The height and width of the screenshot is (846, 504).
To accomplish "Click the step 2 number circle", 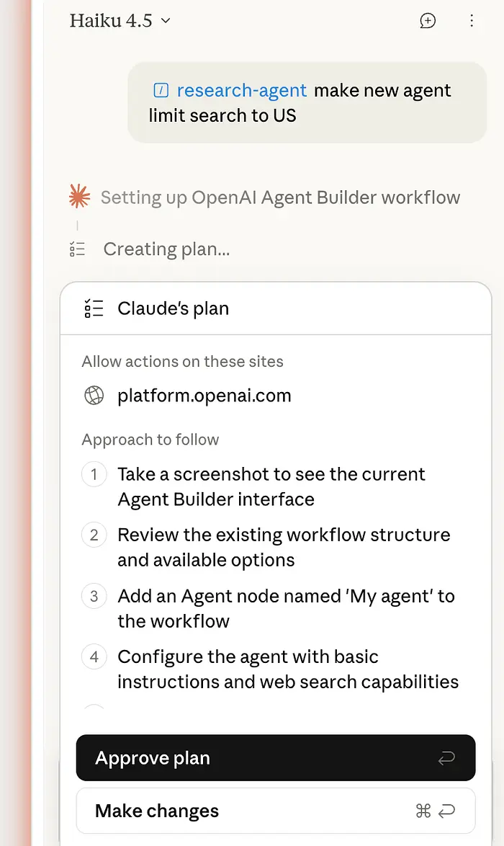I will [94, 535].
